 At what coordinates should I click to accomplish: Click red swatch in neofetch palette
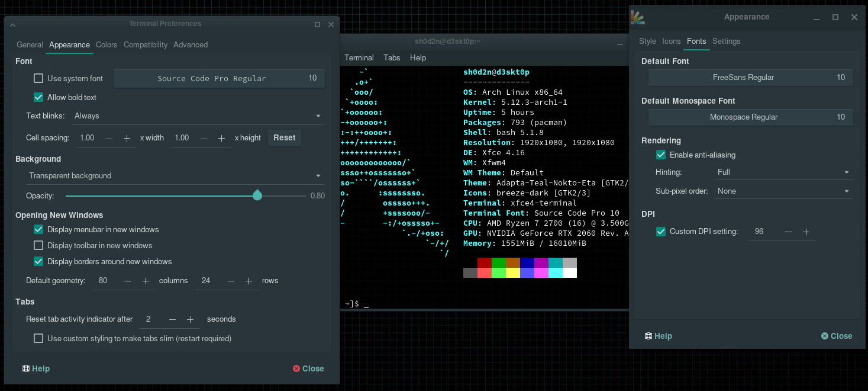485,262
